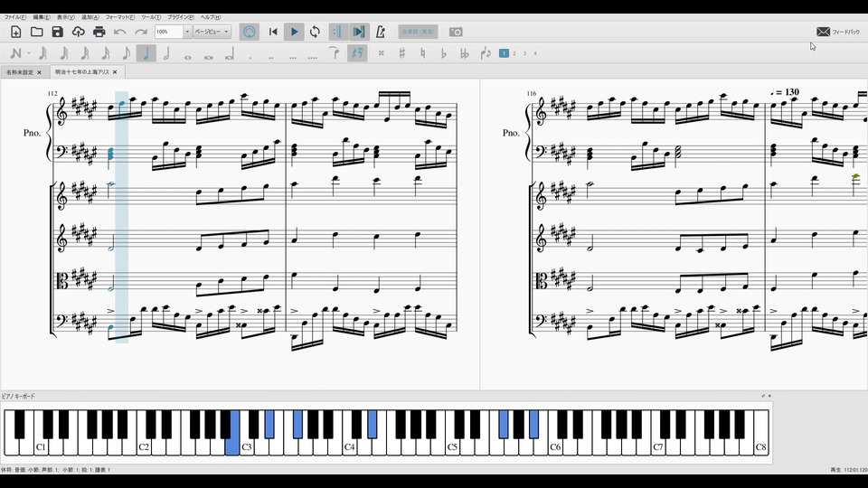Open the ツール menu
The width and height of the screenshot is (868, 488).
pos(151,17)
